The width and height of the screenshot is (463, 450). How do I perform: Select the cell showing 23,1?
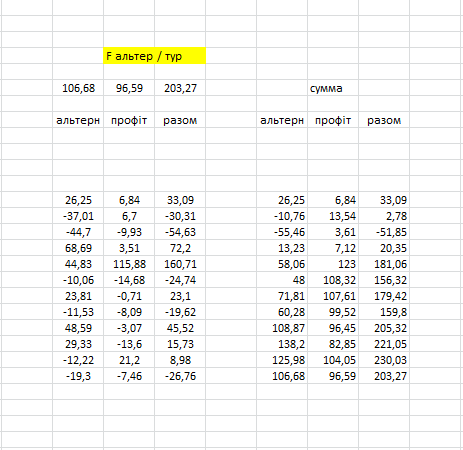click(x=180, y=296)
